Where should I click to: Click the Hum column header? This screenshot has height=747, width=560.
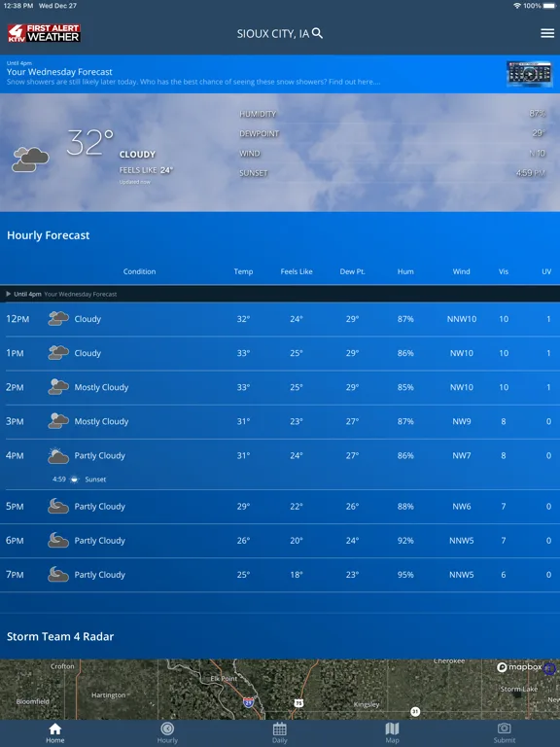(x=405, y=271)
